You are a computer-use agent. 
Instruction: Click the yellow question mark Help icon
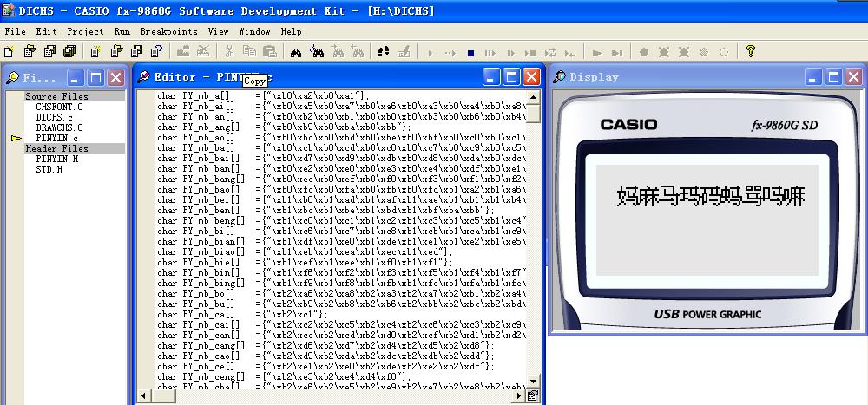click(750, 51)
